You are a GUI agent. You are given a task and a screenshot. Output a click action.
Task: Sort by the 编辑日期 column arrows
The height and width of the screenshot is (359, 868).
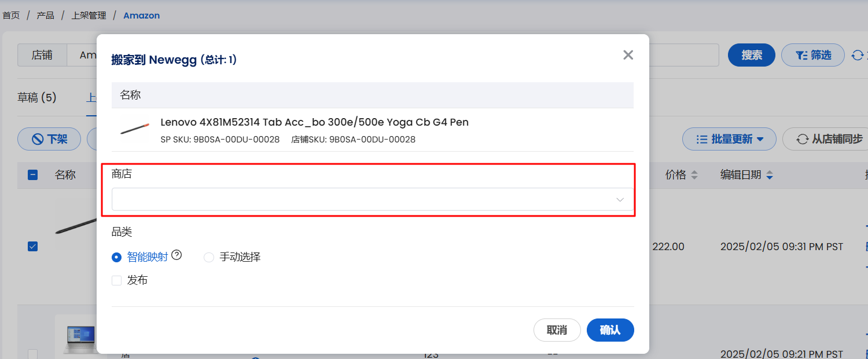click(x=770, y=175)
